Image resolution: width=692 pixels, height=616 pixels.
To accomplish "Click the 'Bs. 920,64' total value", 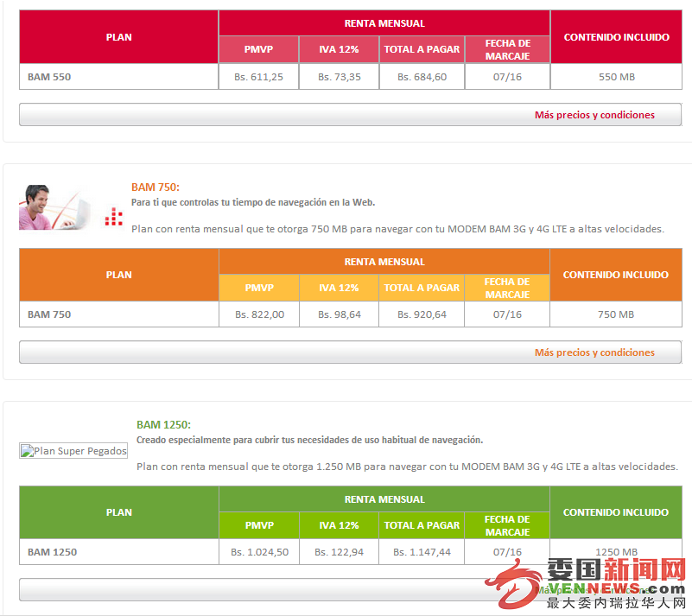I will click(x=422, y=314).
